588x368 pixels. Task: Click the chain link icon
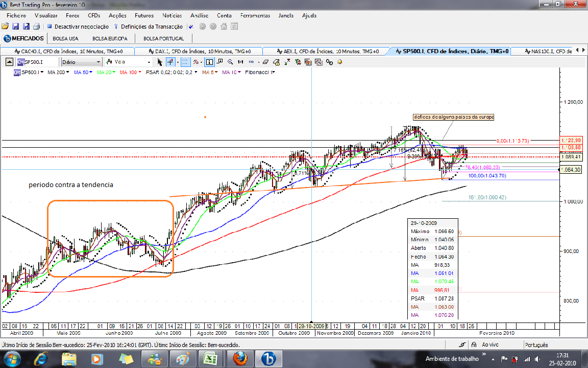coord(329,62)
